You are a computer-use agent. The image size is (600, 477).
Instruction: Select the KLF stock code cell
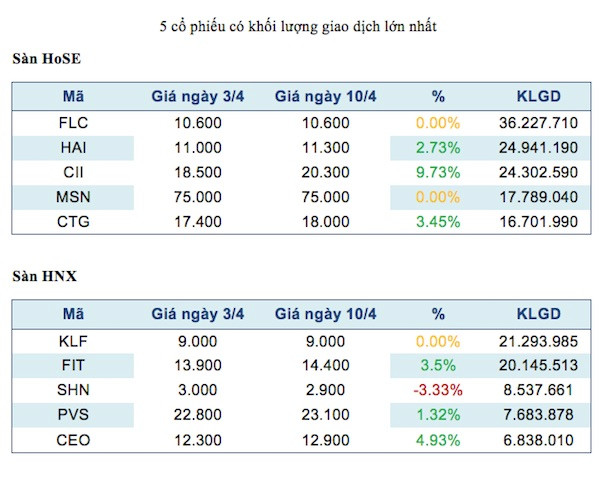(x=73, y=339)
